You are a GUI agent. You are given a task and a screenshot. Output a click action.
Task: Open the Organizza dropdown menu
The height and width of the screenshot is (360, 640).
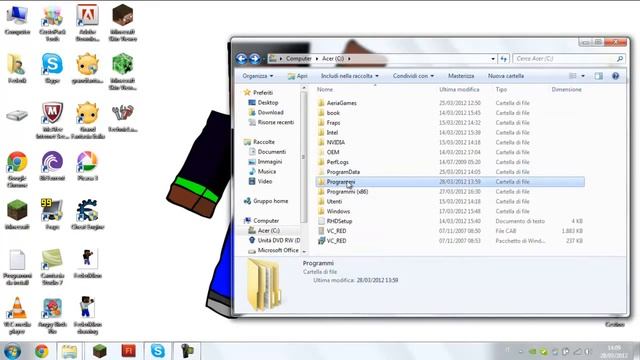(258, 76)
